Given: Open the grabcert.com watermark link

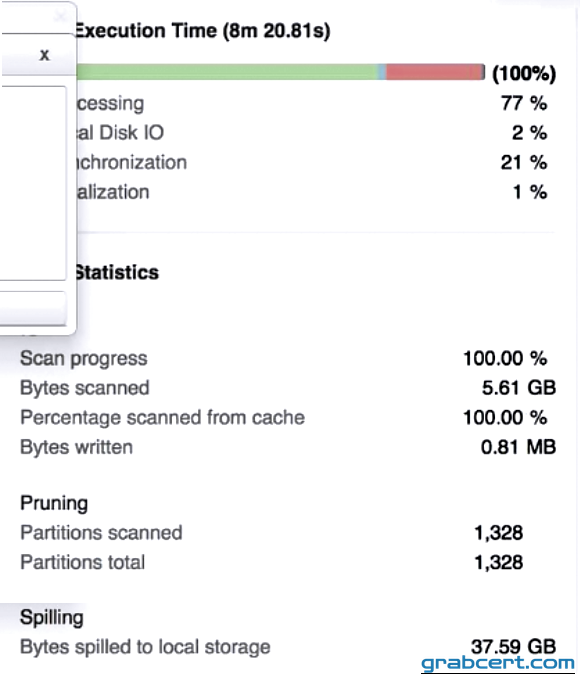Looking at the screenshot, I should point(498,664).
